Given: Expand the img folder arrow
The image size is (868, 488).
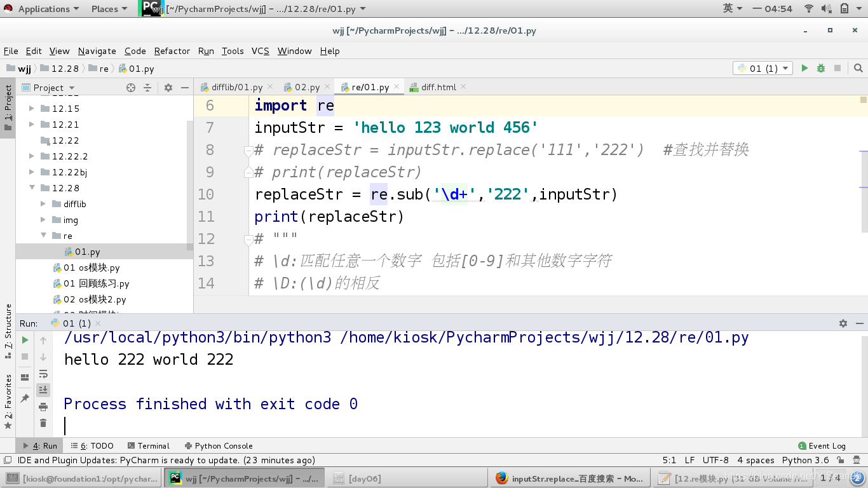Looking at the screenshot, I should (43, 220).
